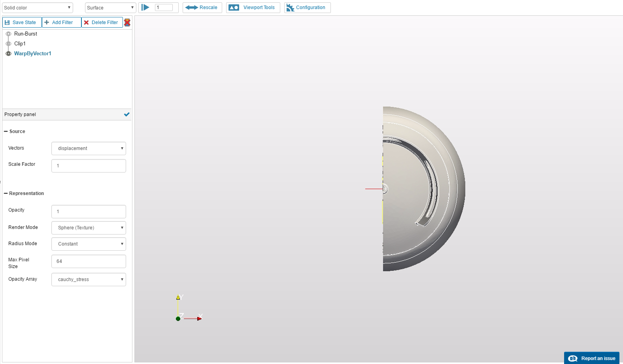Click the Rescale button label
Screen dimensions: 623x364
pyautogui.click(x=208, y=8)
